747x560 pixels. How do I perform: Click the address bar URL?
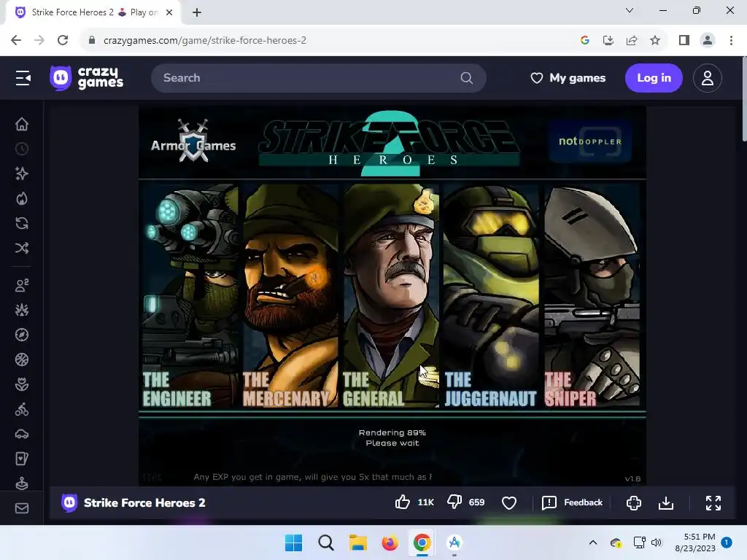pyautogui.click(x=205, y=41)
